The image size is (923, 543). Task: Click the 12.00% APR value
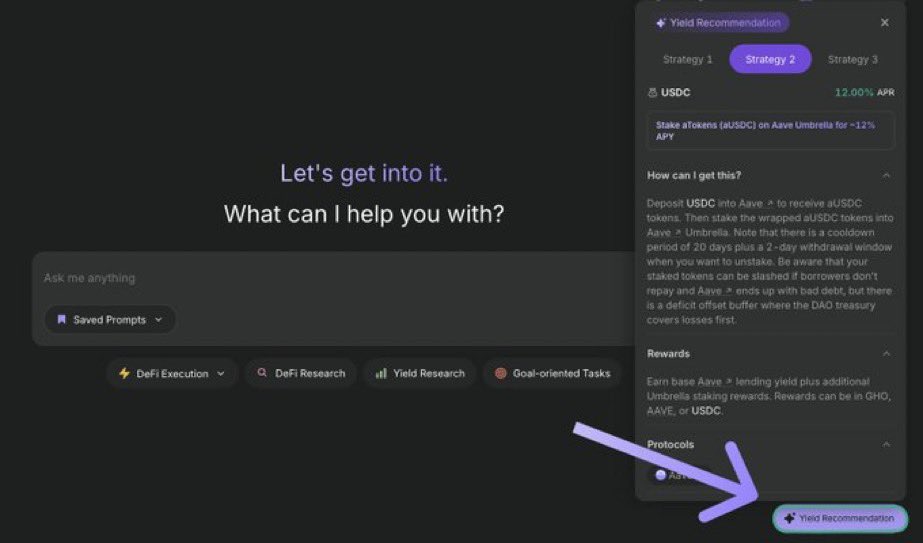pyautogui.click(x=854, y=92)
